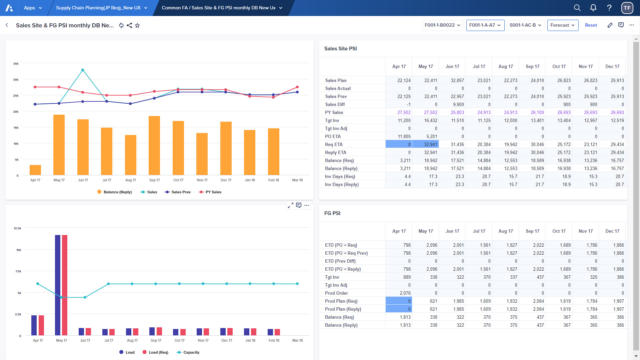Toggle the Capacity legend item
Screen dimensions: 640x360
coord(188,352)
